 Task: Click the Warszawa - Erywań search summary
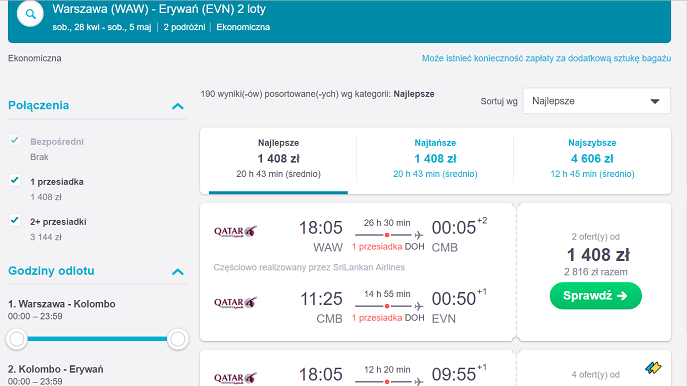[159, 9]
